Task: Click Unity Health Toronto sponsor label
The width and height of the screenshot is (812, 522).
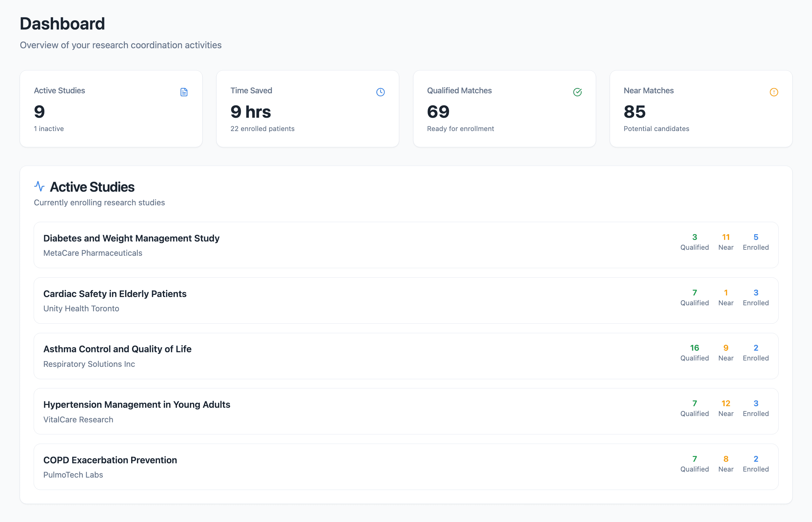Action: pyautogui.click(x=81, y=308)
